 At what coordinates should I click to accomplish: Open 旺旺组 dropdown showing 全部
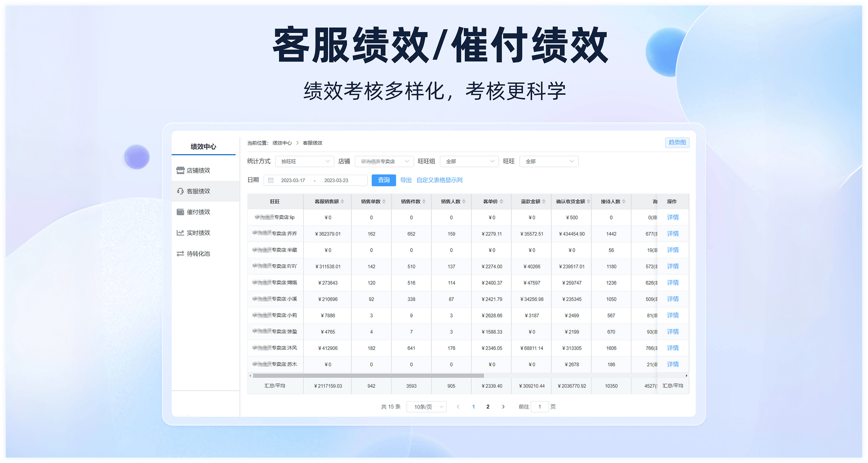(469, 161)
